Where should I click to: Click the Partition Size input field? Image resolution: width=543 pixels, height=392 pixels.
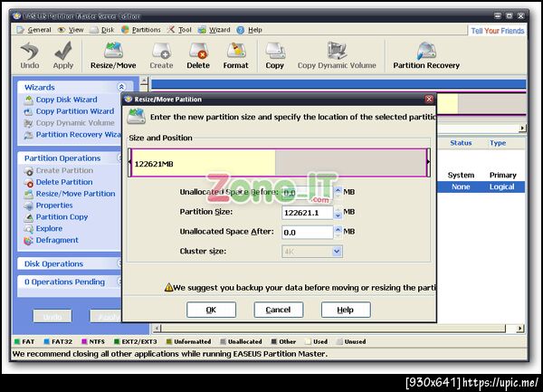coord(307,212)
